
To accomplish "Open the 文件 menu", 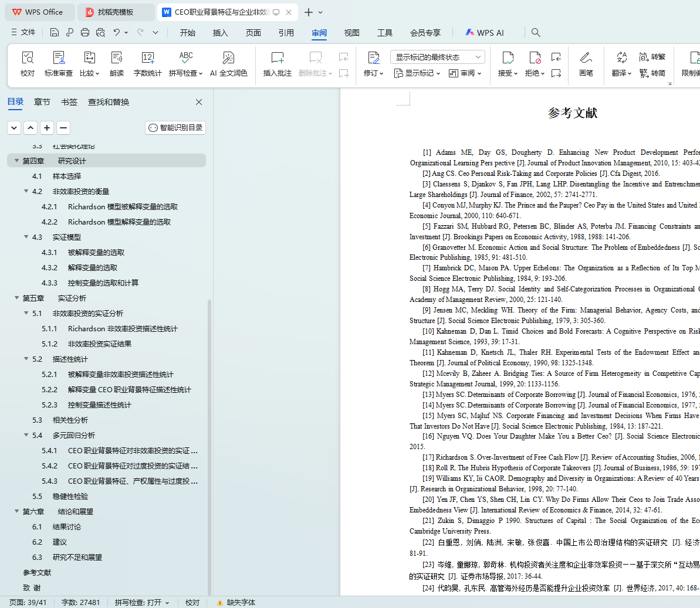I will click(x=23, y=32).
